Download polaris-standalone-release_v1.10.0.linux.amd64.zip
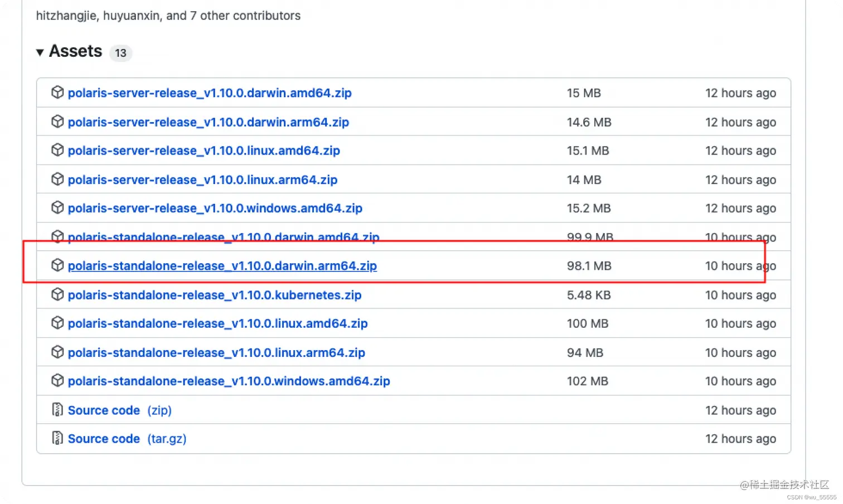Screen dimensions: 843x504 click(x=218, y=323)
